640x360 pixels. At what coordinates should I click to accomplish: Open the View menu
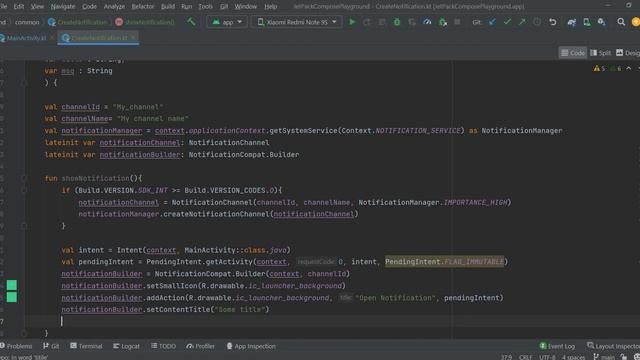[37, 7]
